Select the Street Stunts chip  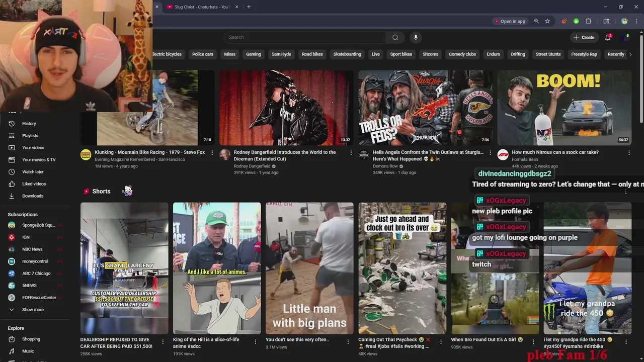pos(548,54)
